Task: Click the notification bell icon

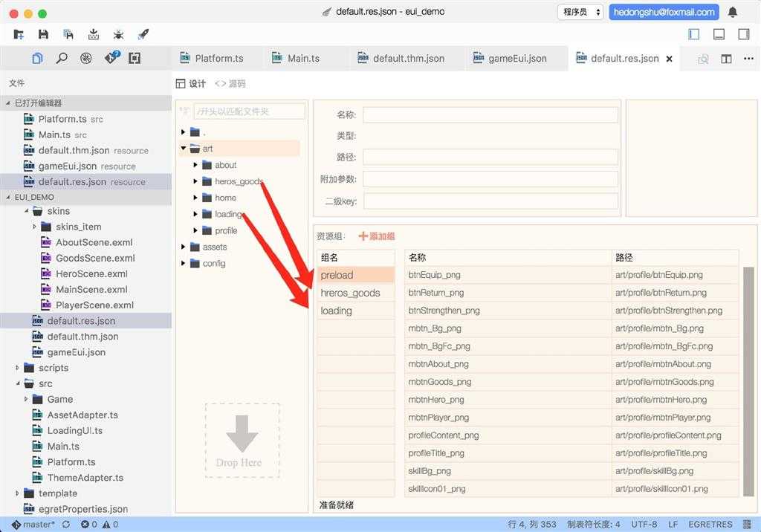Action: click(733, 12)
